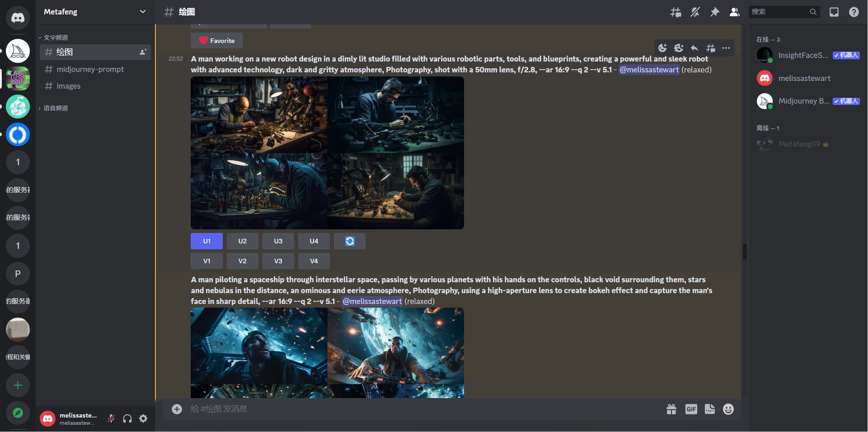
Task: Add super reaction to hovered message
Action: pos(678,48)
